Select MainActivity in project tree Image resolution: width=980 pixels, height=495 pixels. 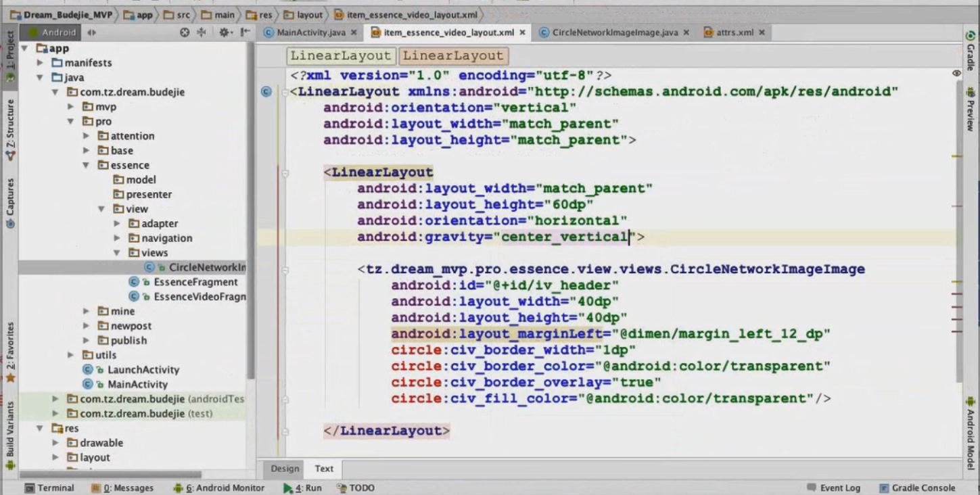pos(125,384)
